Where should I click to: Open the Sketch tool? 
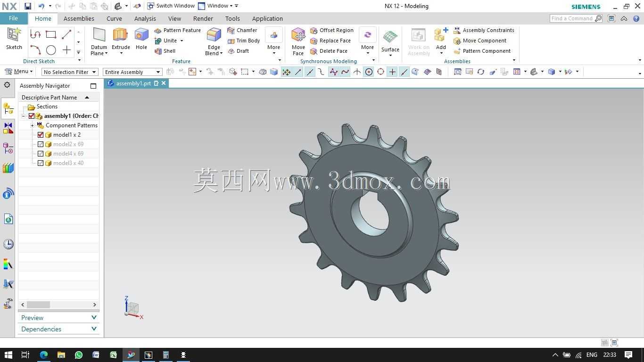coord(14,38)
